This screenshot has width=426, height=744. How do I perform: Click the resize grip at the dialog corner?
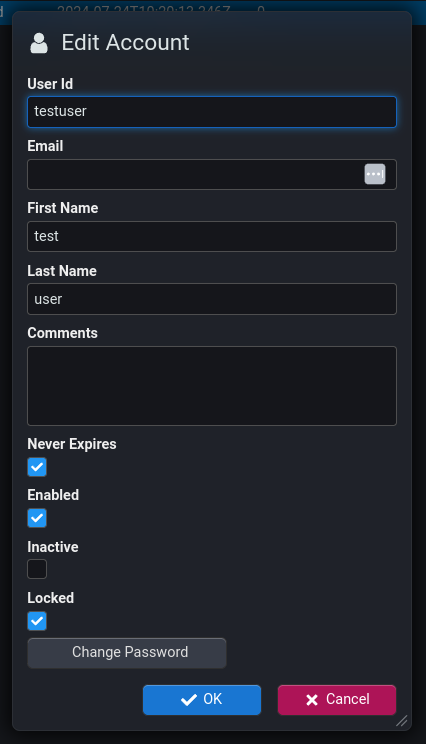tap(402, 720)
